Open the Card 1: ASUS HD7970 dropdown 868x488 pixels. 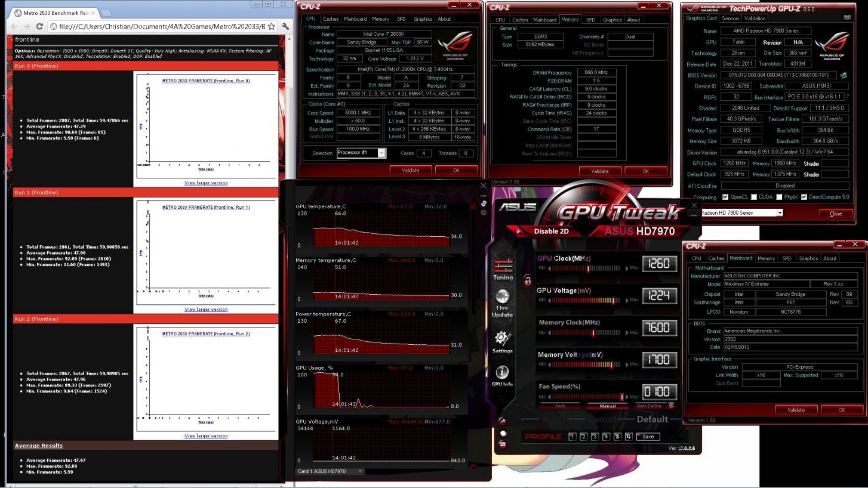361,471
